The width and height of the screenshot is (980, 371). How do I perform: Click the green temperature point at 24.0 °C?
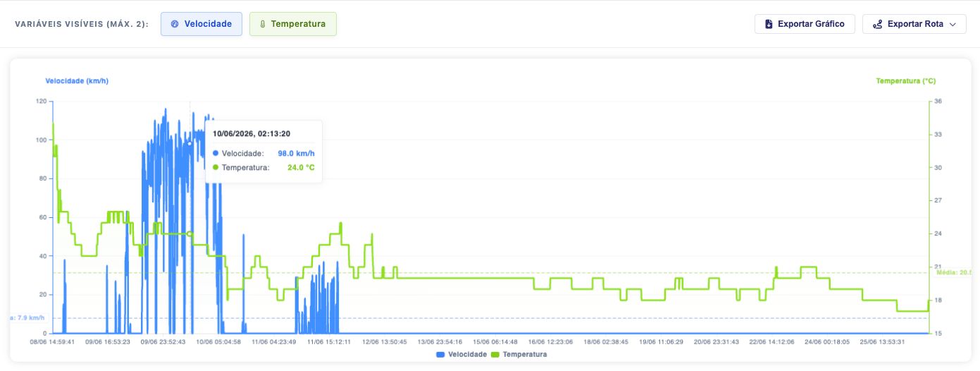point(190,233)
